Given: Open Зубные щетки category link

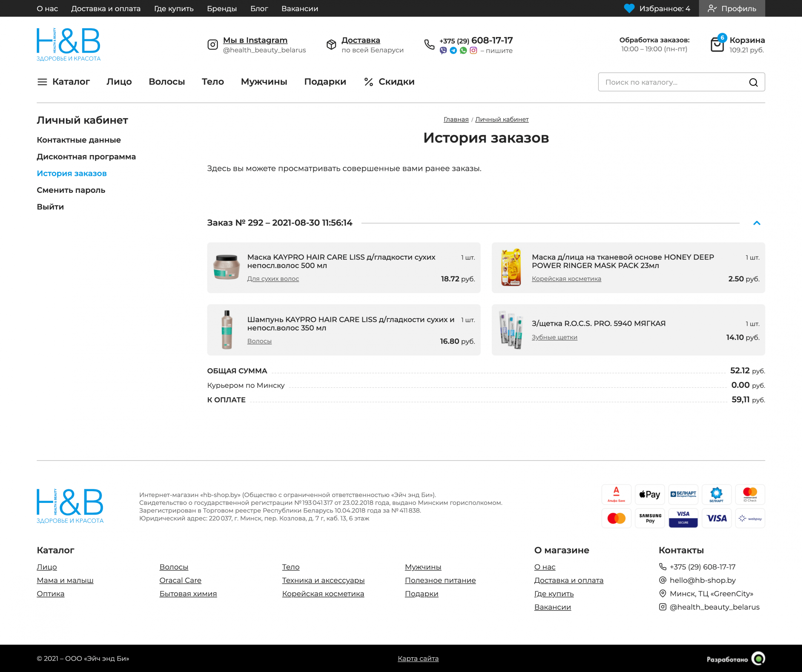Looking at the screenshot, I should point(555,337).
